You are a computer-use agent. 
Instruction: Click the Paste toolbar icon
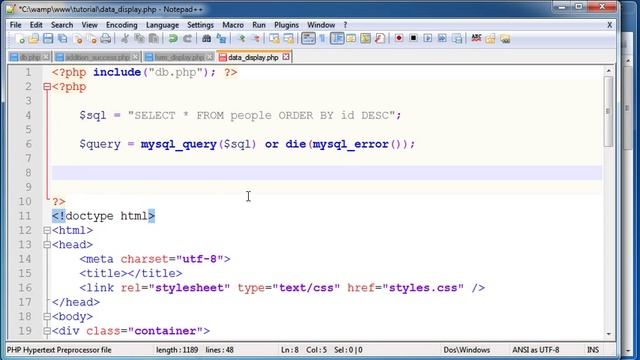coord(153,39)
